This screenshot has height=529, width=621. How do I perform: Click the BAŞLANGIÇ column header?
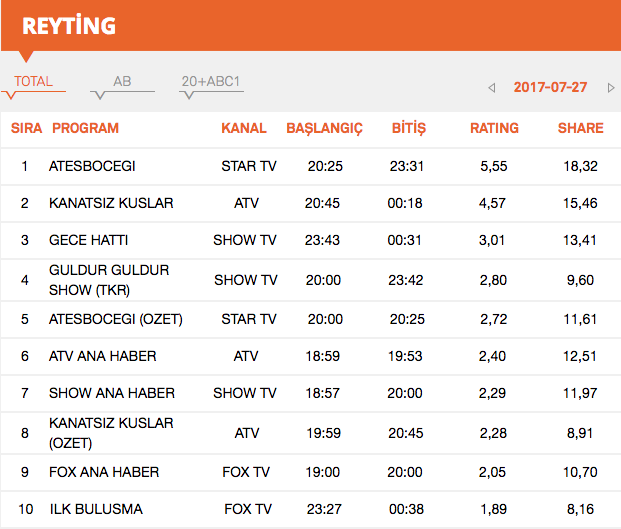[x=324, y=128]
